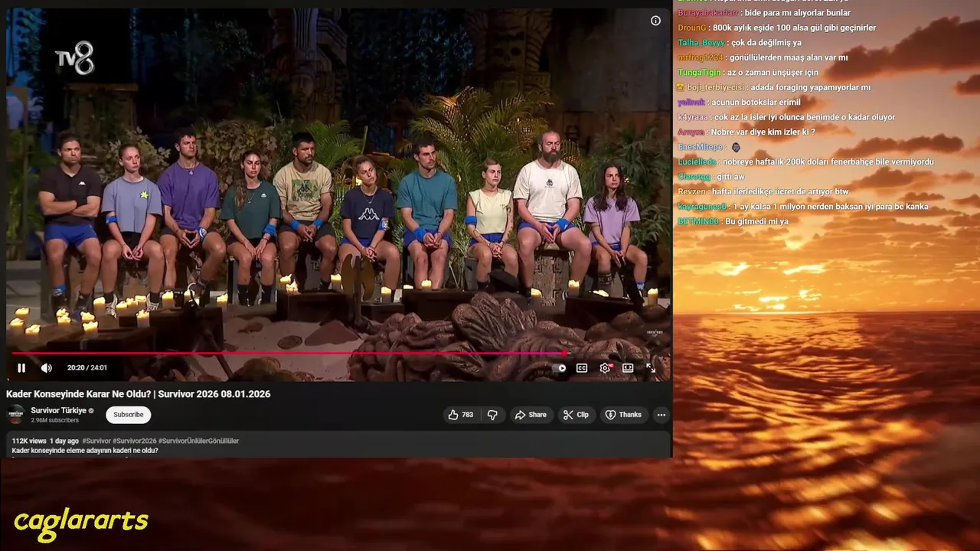980x551 pixels.
Task: Pause the video playback
Action: coord(21,368)
